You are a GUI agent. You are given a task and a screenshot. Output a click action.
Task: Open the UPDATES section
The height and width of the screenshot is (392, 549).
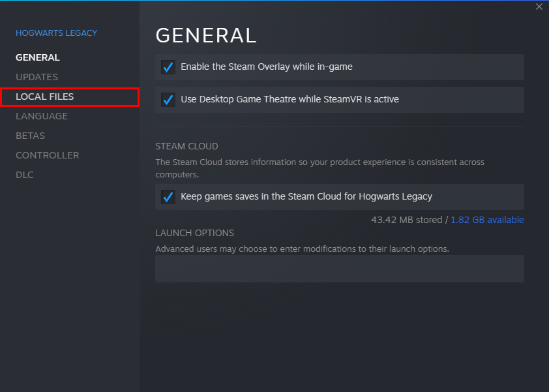click(x=37, y=77)
